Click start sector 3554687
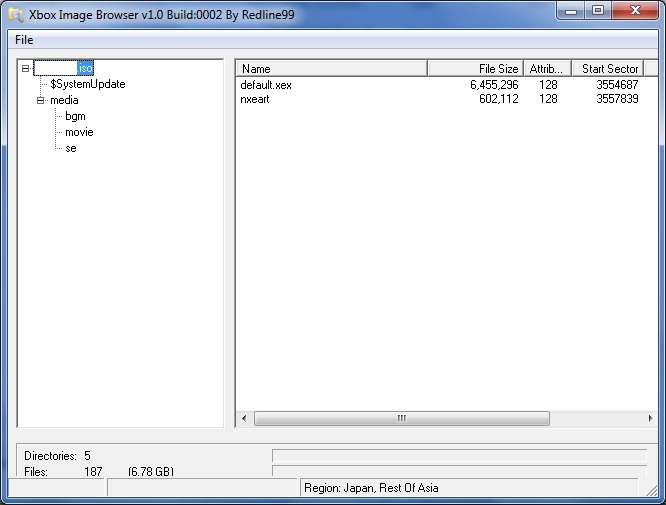 617,85
